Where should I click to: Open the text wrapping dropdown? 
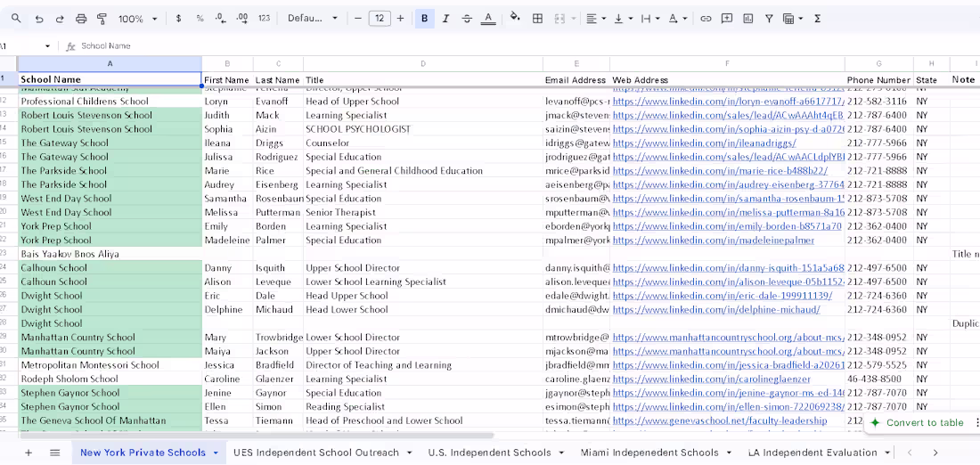tap(650, 19)
